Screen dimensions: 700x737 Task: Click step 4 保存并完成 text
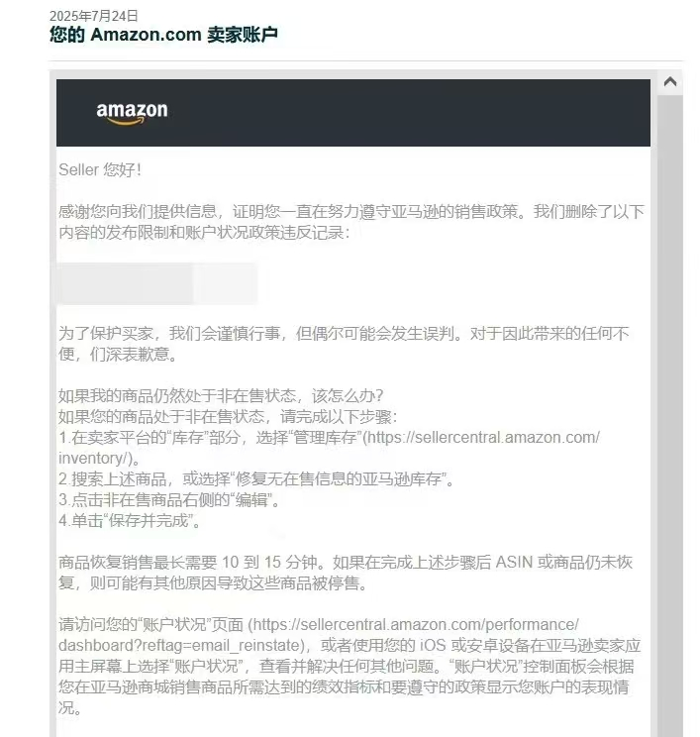coord(129,520)
